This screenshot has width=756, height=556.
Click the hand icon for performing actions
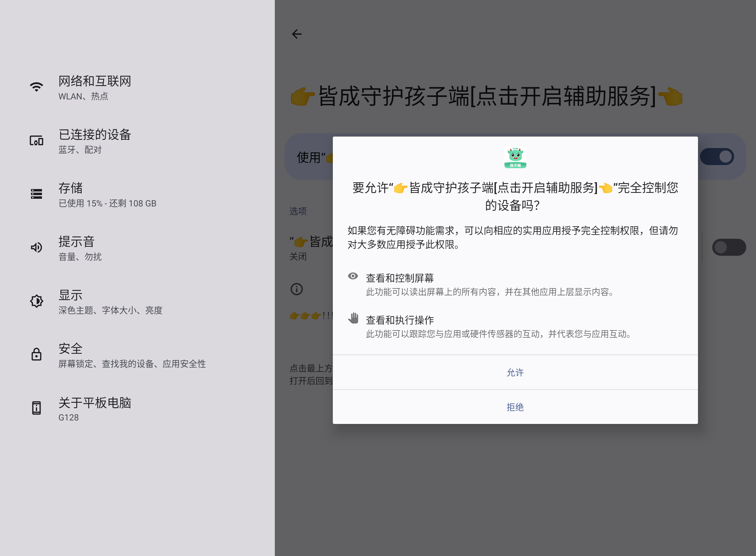[353, 318]
